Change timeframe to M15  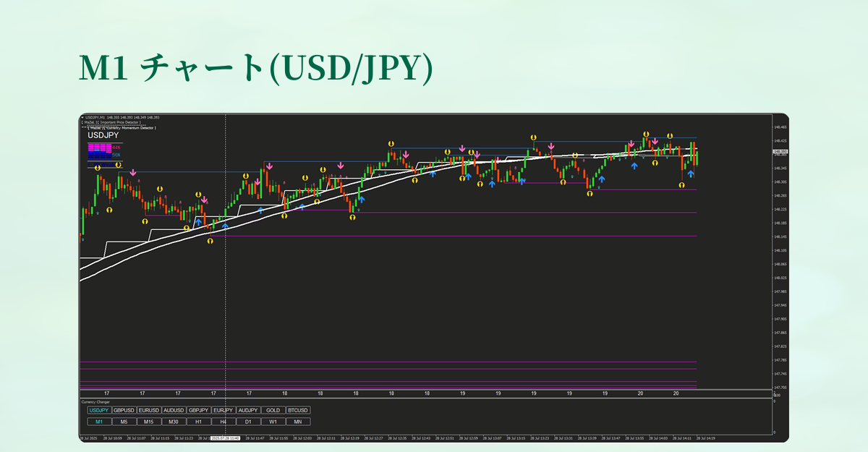pyautogui.click(x=149, y=422)
